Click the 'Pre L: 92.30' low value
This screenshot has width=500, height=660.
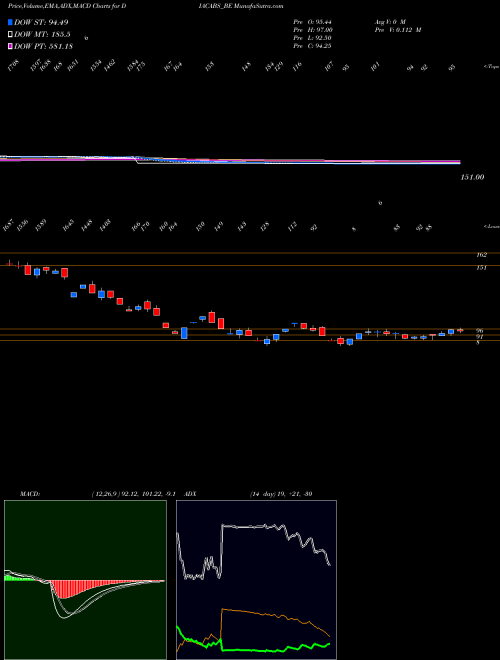(313, 38)
